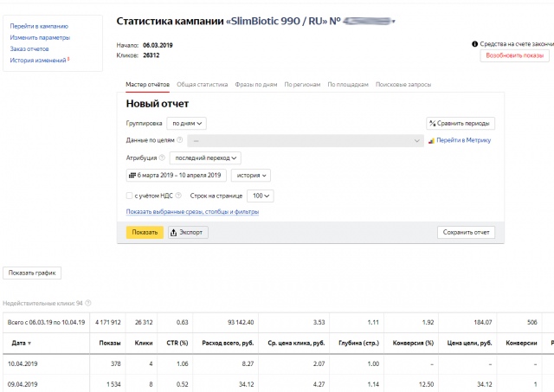The height and width of the screenshot is (392, 554).
Task: Switch to По регионам tab
Action: click(x=302, y=85)
